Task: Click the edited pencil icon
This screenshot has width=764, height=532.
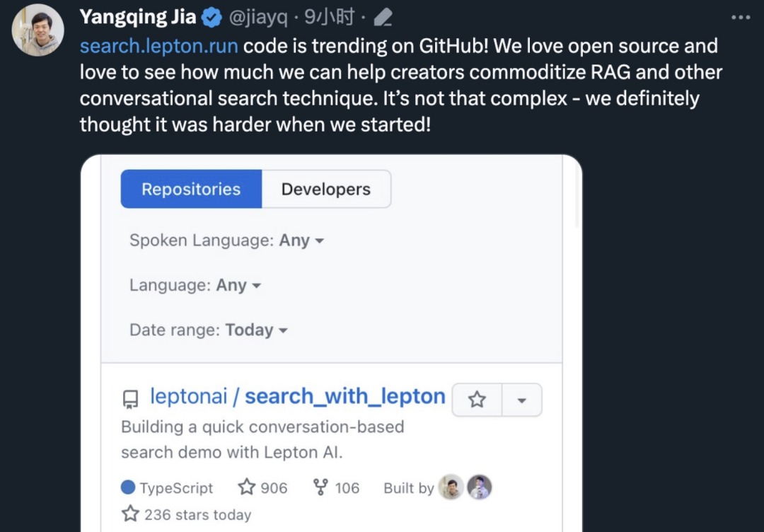Action: [383, 18]
